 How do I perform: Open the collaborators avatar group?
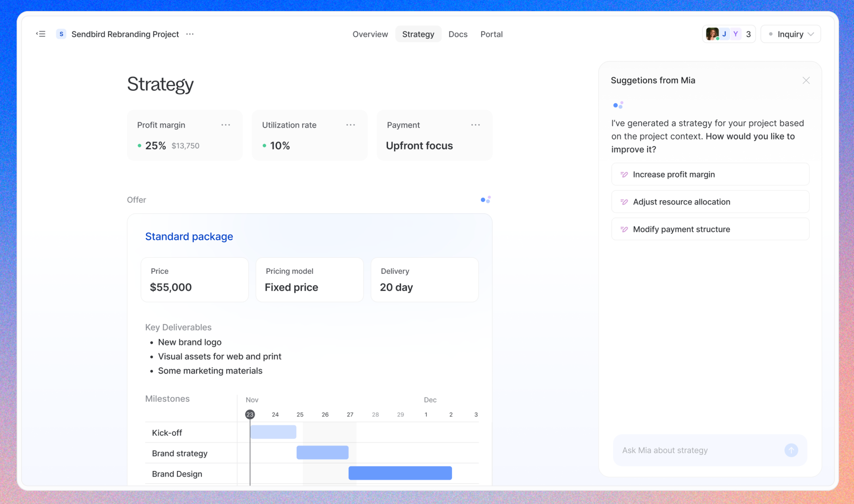point(728,34)
